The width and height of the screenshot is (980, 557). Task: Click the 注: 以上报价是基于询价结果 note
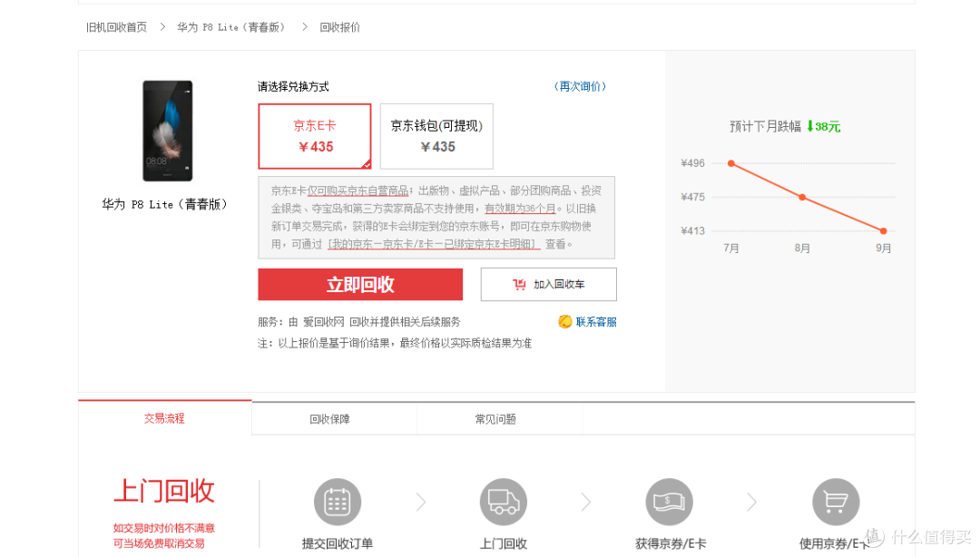(395, 343)
